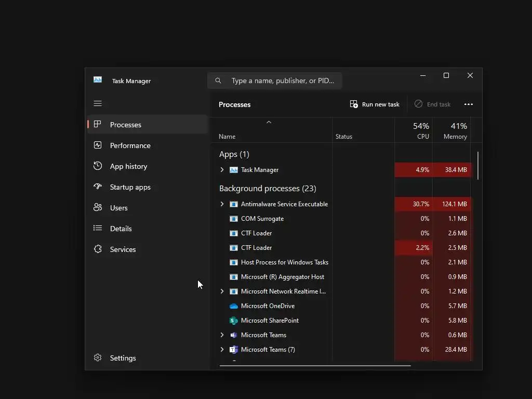Click the sort arrow above Name column

tap(269, 122)
